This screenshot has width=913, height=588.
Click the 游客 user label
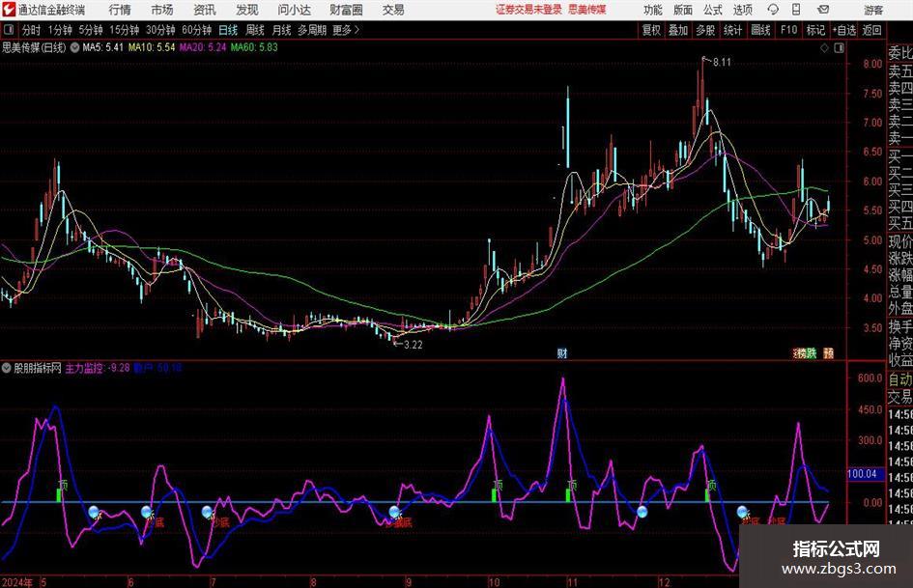873,10
